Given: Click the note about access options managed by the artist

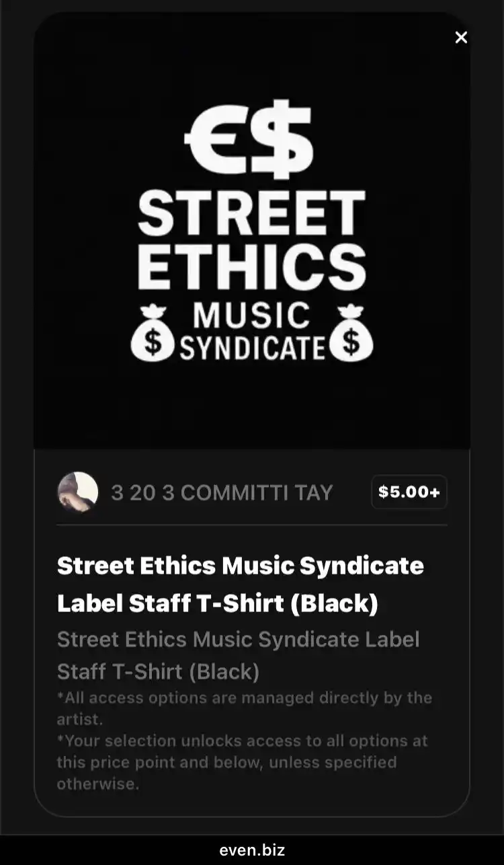Looking at the screenshot, I should (x=245, y=708).
